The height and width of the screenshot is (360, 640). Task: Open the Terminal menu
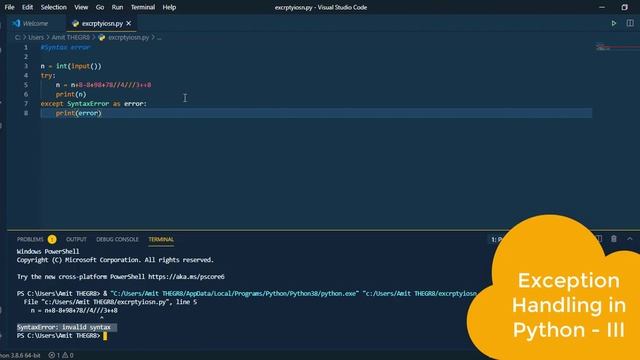(143, 7)
